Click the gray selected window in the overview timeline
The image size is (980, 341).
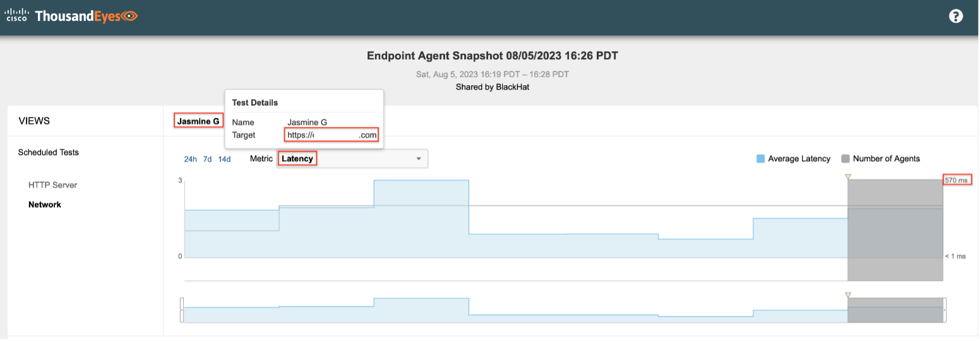pyautogui.click(x=895, y=310)
